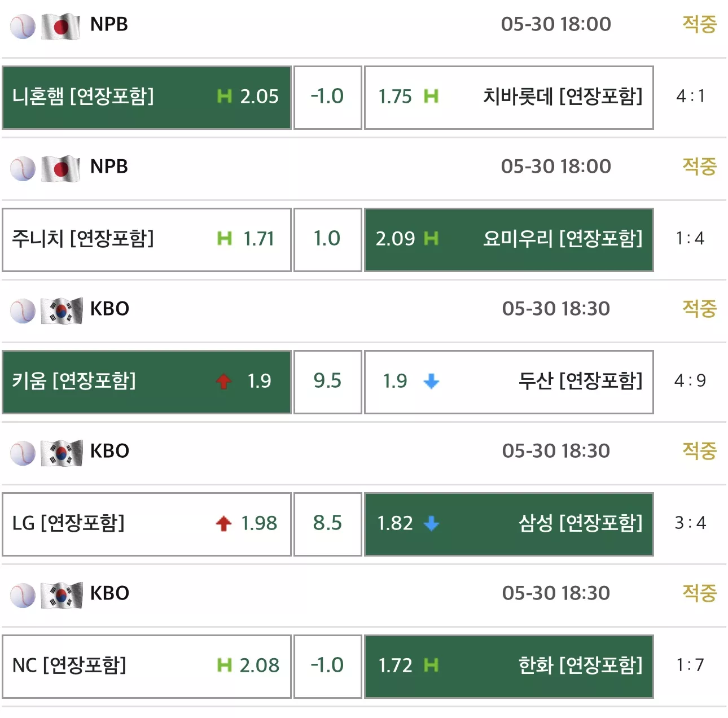Click the baseball icon in last KBO row
Image resolution: width=728 pixels, height=718 pixels.
click(x=23, y=595)
